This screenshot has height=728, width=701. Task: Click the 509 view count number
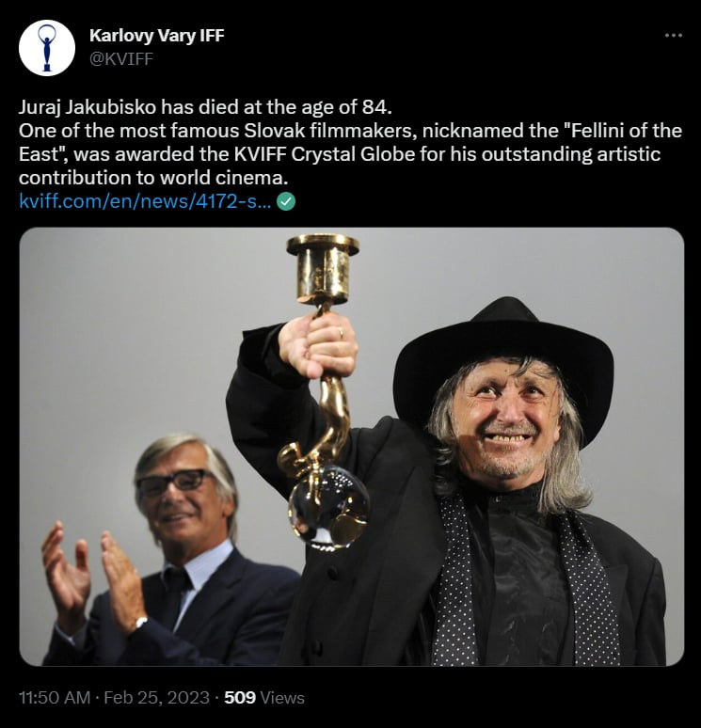[240, 697]
